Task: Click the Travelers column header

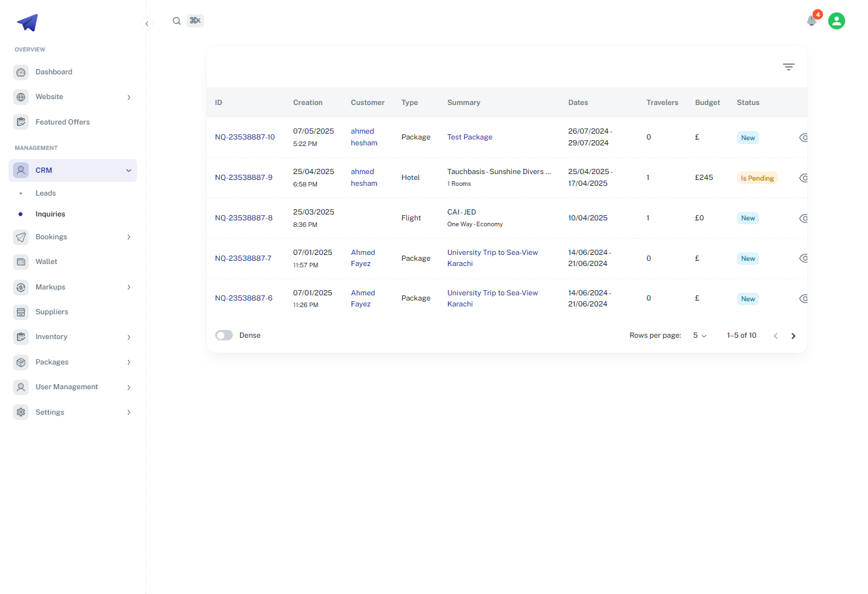Action: (662, 102)
